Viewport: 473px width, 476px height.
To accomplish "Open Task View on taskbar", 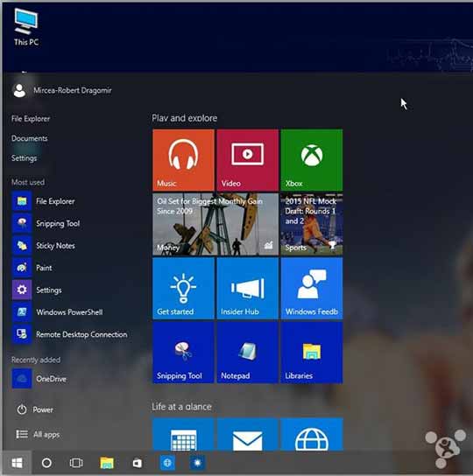I will pyautogui.click(x=76, y=463).
